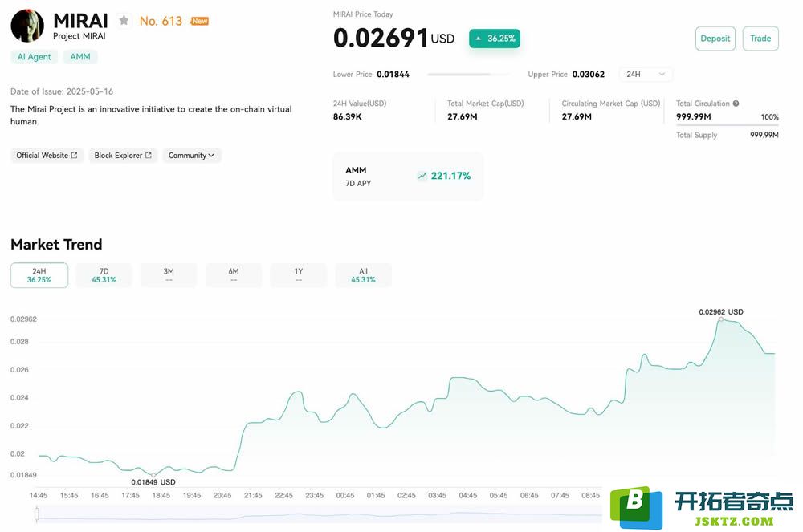Click the Trade button
Viewport: 803px width, 532px height.
tap(760, 39)
